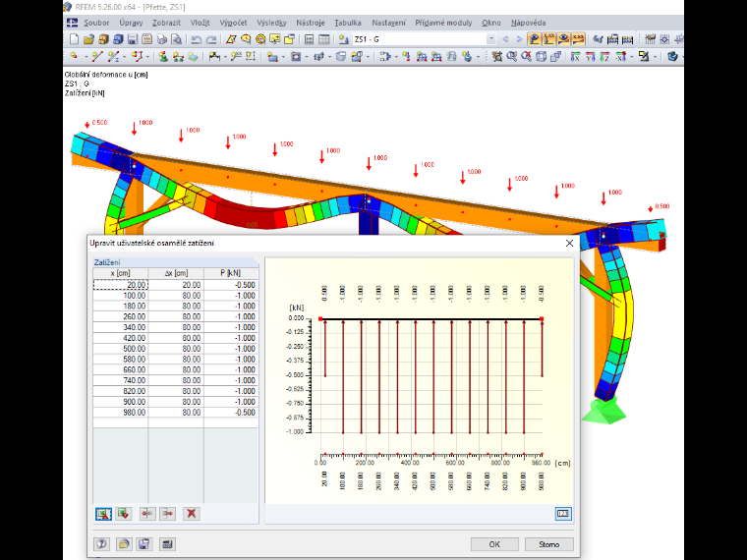747x560 pixels.
Task: Click the insert row after icon
Action: pyautogui.click(x=168, y=513)
